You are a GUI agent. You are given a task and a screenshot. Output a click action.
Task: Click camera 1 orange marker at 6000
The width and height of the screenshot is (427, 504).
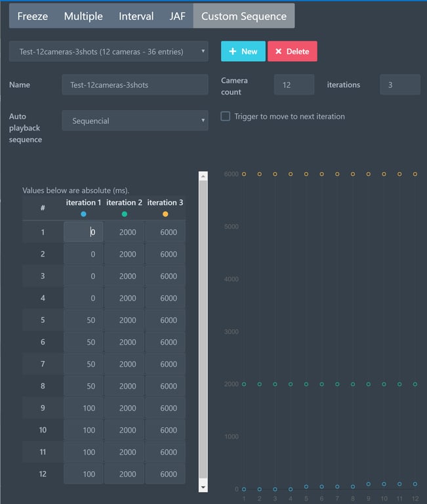(244, 174)
